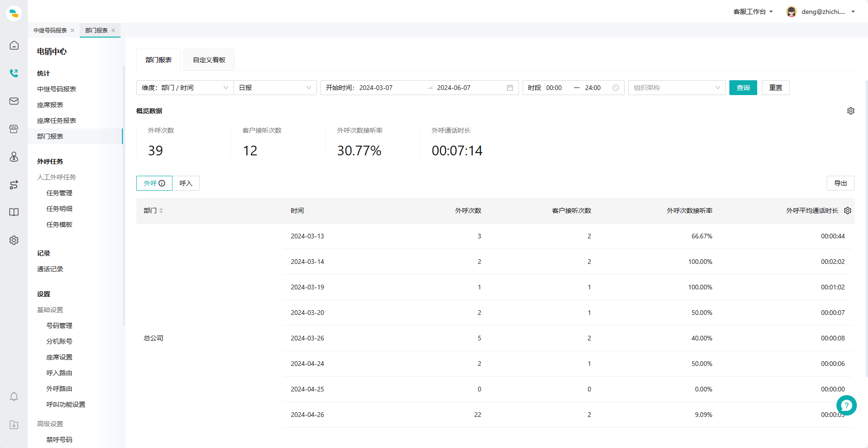Open the ticket inbox sidebar icon
Viewport: 868px width, 448px height.
pos(14,129)
